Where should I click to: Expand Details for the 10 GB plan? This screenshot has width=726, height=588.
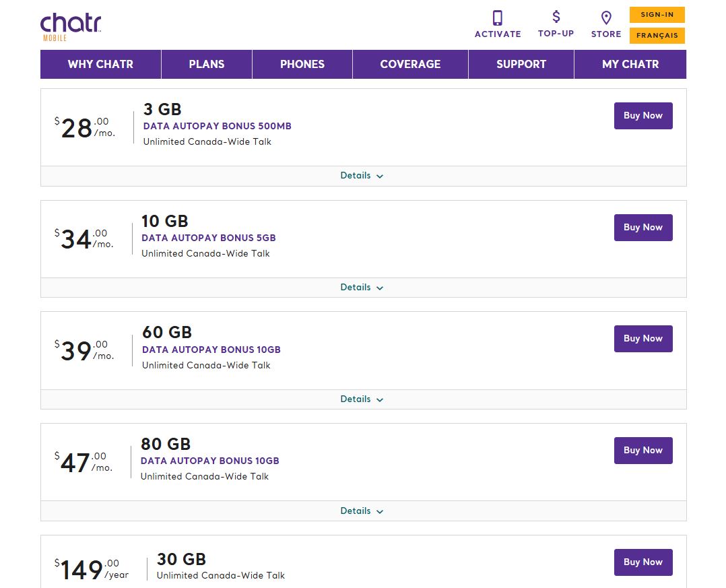tap(362, 287)
